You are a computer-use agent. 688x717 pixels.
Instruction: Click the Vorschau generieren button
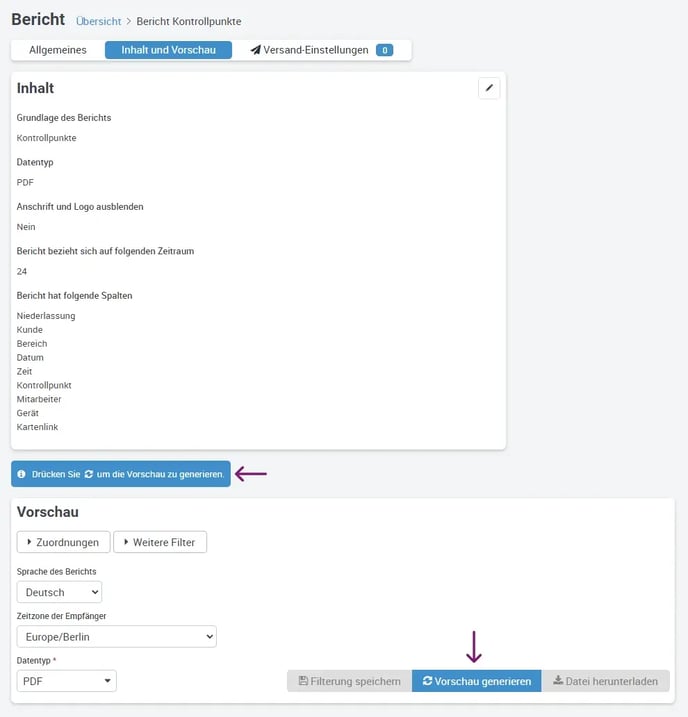pos(477,681)
